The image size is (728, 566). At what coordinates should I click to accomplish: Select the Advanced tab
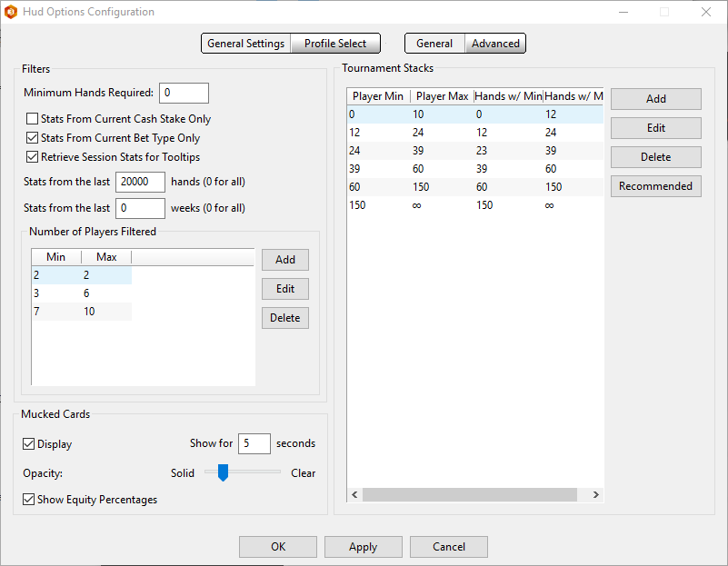click(495, 44)
